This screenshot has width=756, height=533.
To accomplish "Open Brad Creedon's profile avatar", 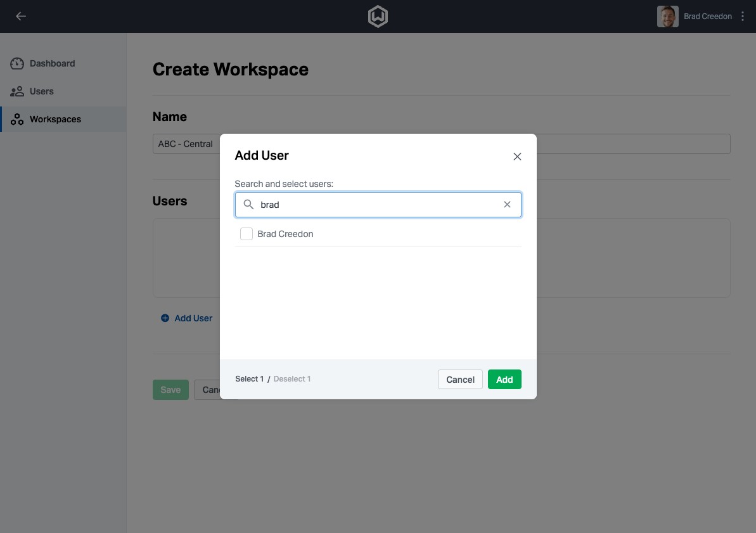I will click(667, 16).
